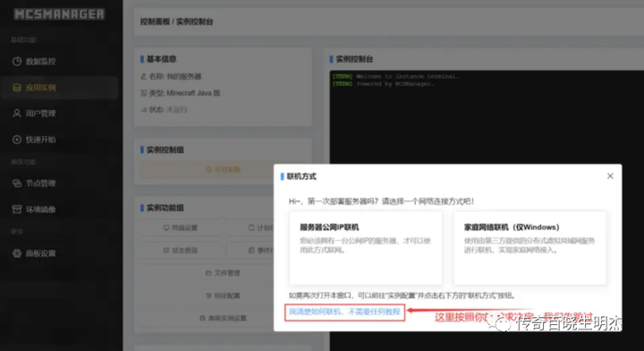Click the MCSManager logo
The image size is (644, 351).
click(x=59, y=14)
